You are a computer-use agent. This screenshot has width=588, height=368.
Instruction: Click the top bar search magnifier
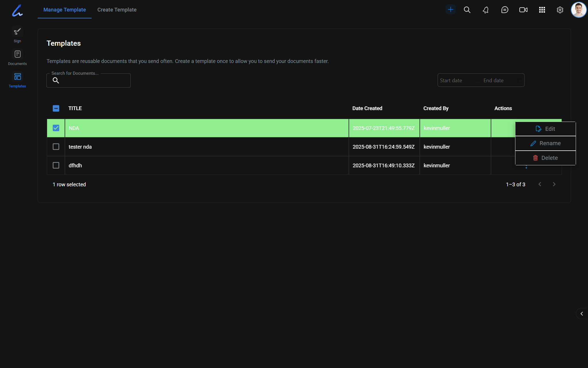pos(467,10)
